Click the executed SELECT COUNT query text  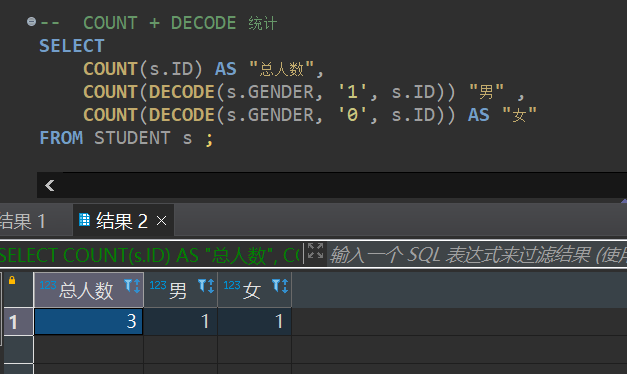pyautogui.click(x=150, y=255)
